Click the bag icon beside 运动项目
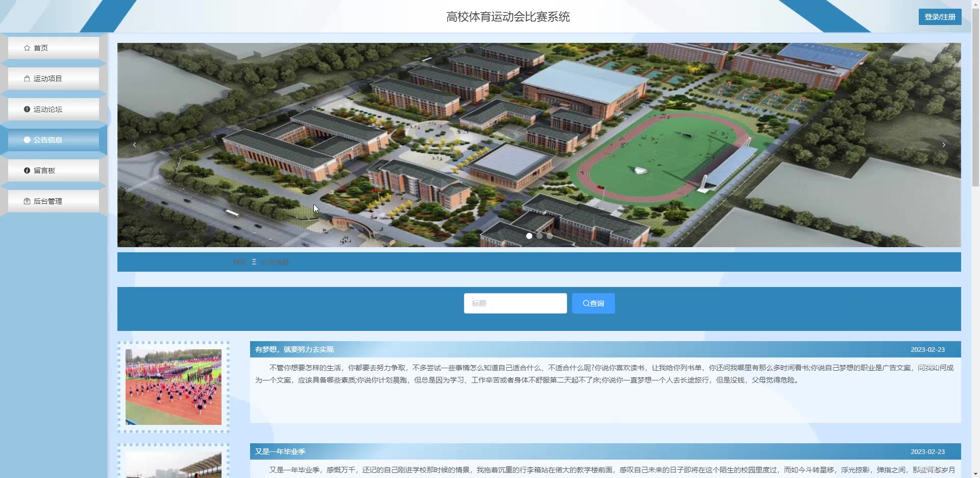 27,79
